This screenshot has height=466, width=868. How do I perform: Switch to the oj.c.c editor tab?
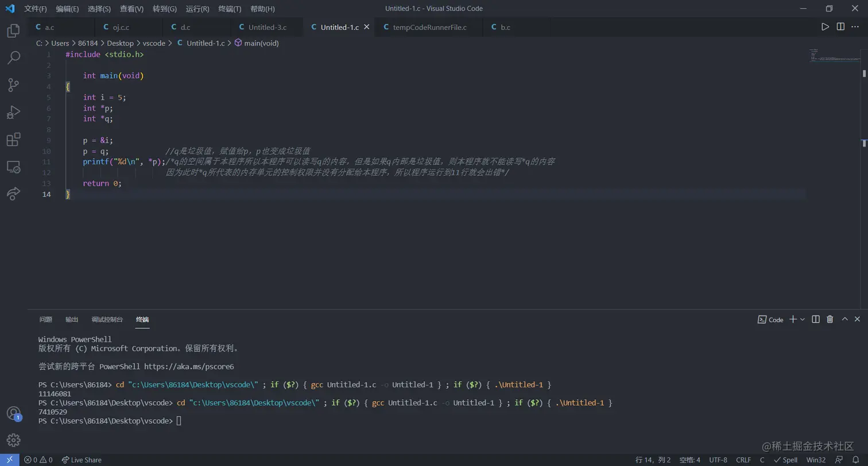click(x=127, y=27)
